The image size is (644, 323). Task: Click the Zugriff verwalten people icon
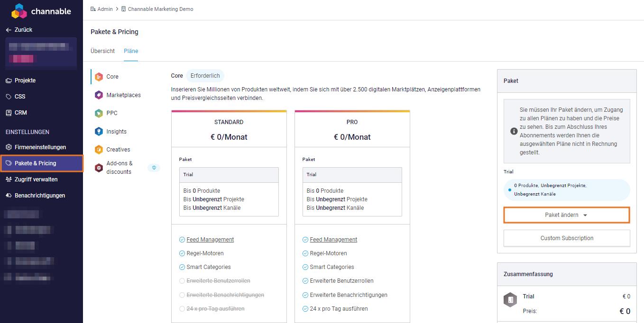click(x=9, y=179)
